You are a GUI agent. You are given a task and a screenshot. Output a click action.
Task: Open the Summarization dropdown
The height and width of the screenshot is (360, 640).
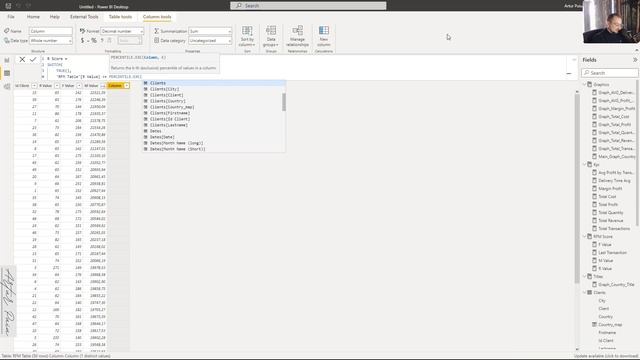[x=210, y=31]
